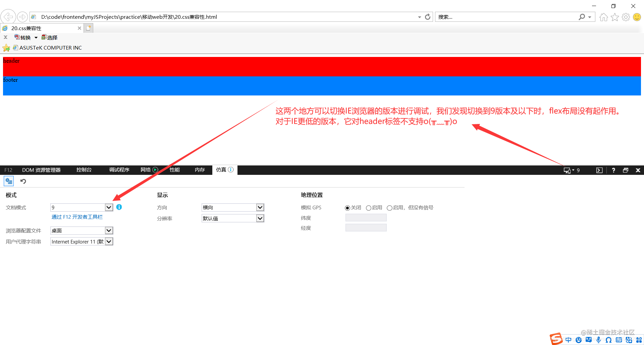Open DevTools help via the question mark icon
The width and height of the screenshot is (644, 345).
coord(613,170)
